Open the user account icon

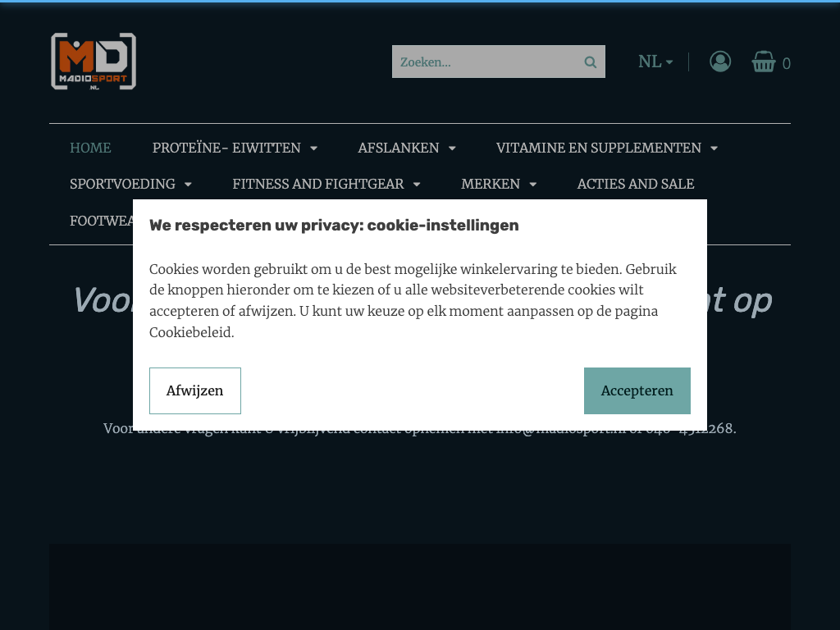(x=720, y=62)
